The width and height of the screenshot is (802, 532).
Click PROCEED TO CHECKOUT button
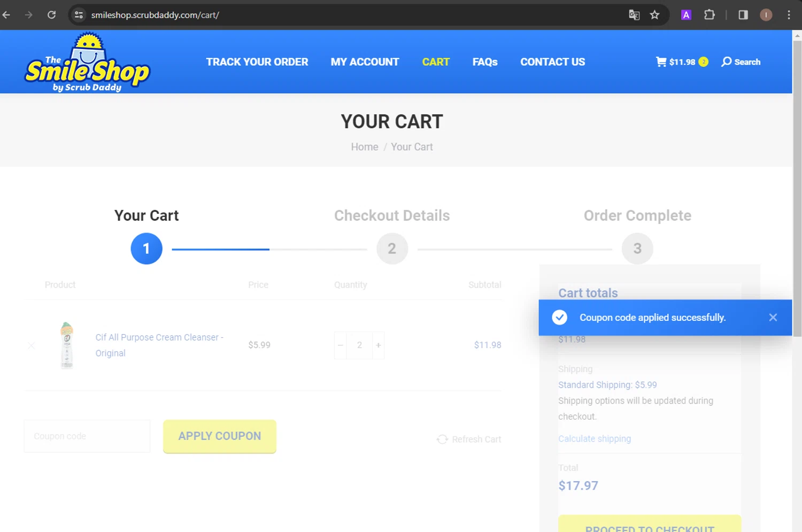click(x=650, y=524)
